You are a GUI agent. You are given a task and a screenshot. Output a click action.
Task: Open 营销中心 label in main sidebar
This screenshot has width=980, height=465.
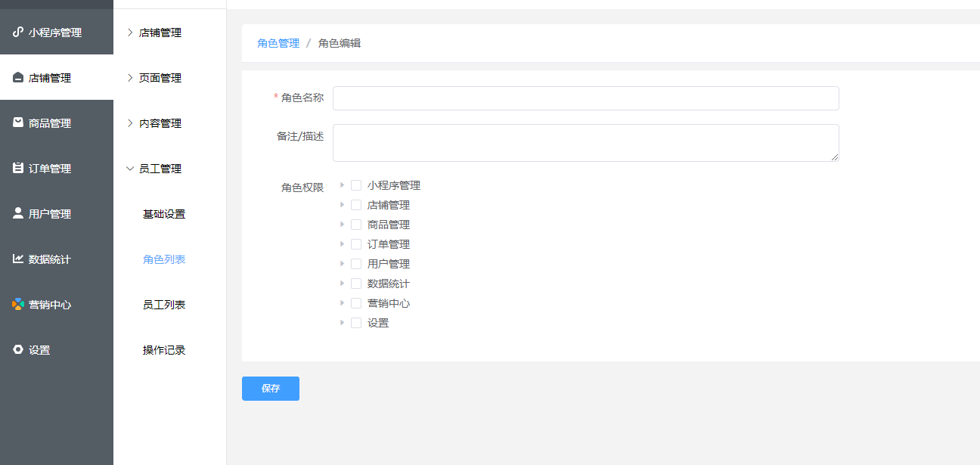(x=50, y=305)
